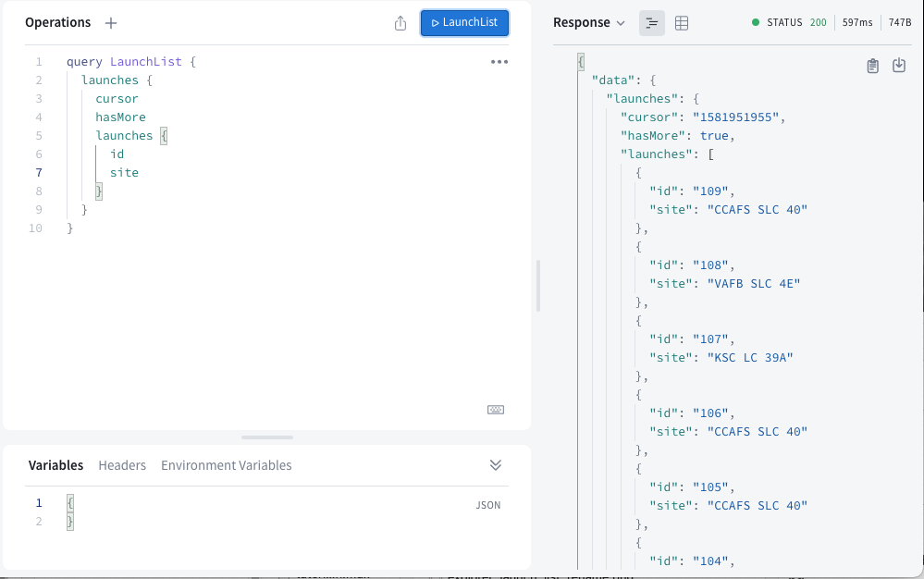Copy response to clipboard
The width and height of the screenshot is (924, 579).
pos(873,66)
